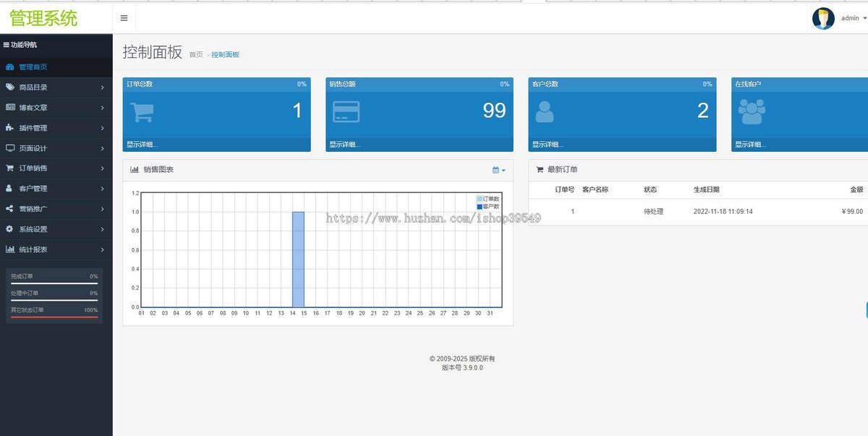
Task: Click monitor icon beside 页面设计
Action: 9,148
